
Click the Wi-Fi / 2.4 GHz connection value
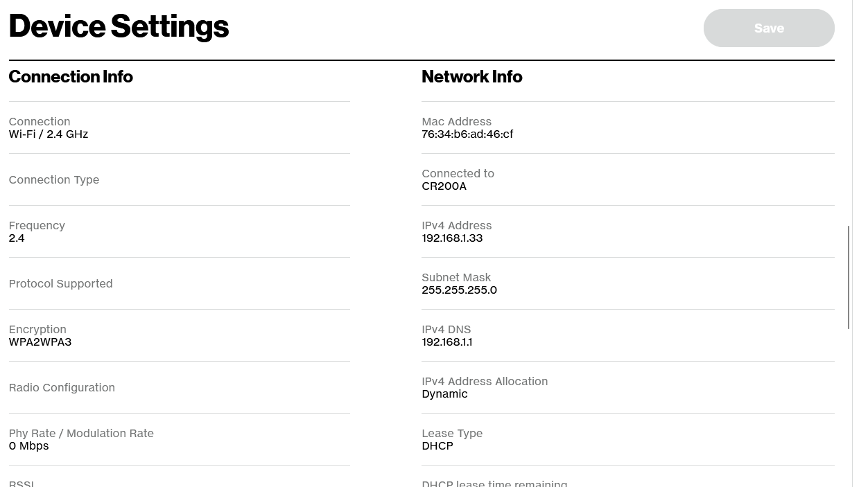[49, 134]
